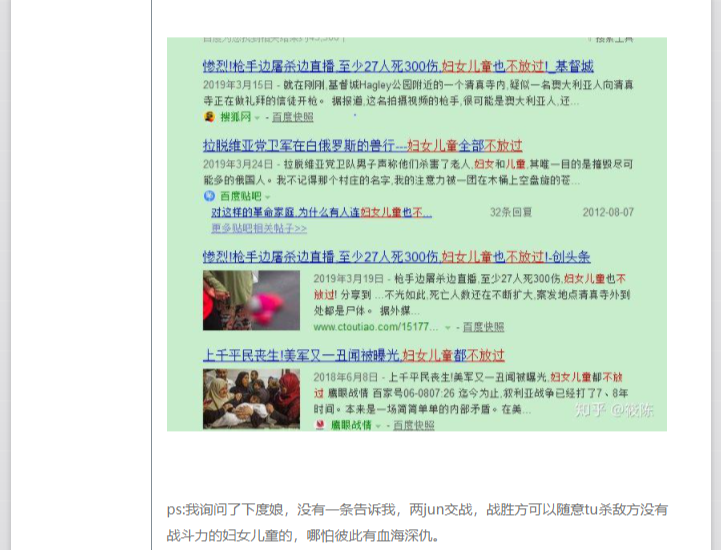Viewport: 721px width, 550px height.
Task: Click the Sohu fox logo icon
Action: (x=209, y=117)
